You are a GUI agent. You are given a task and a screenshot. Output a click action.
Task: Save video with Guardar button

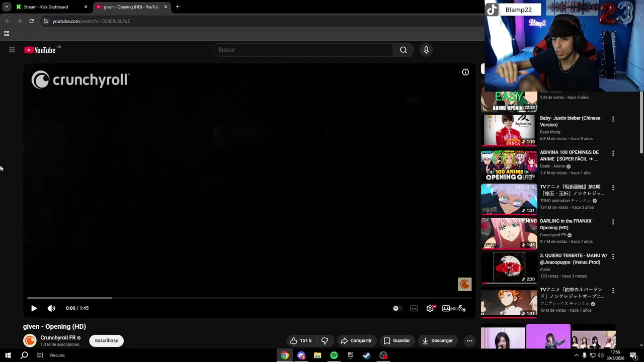[x=397, y=340]
